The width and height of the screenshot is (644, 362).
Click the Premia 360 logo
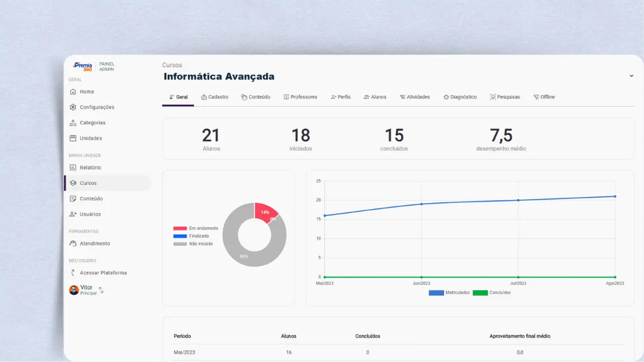click(x=83, y=66)
